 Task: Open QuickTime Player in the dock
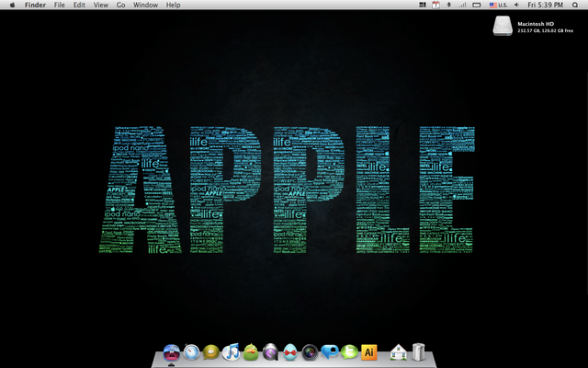(271, 351)
